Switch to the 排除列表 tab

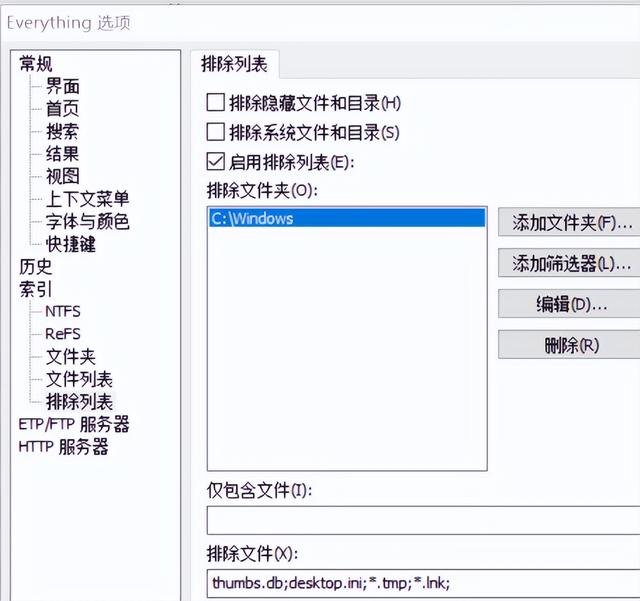click(x=234, y=64)
